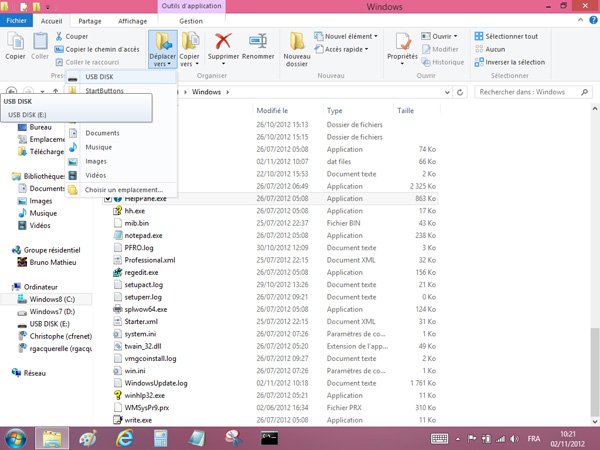Image resolution: width=600 pixels, height=450 pixels.
Task: Switch to the Affichage tab
Action: coord(132,21)
